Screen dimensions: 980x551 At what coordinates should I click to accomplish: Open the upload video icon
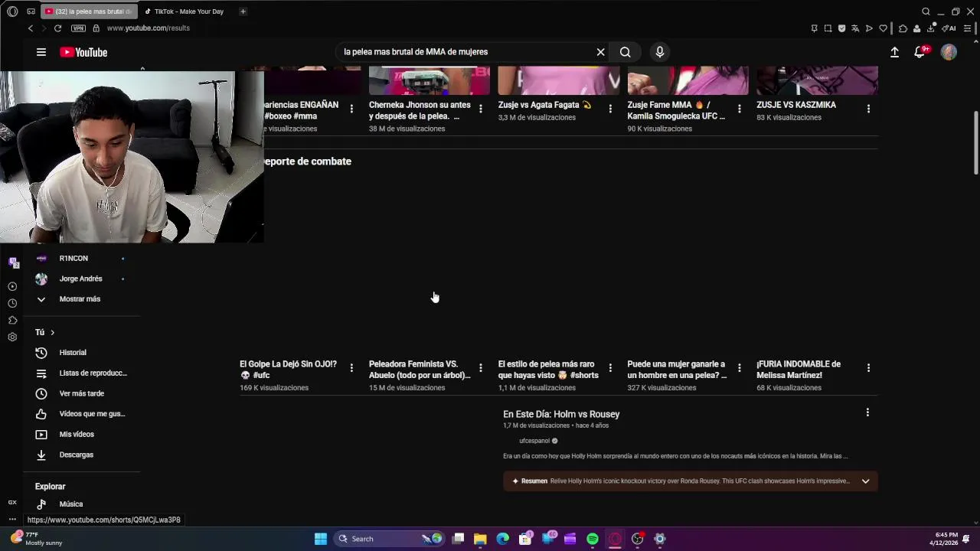[x=894, y=52]
